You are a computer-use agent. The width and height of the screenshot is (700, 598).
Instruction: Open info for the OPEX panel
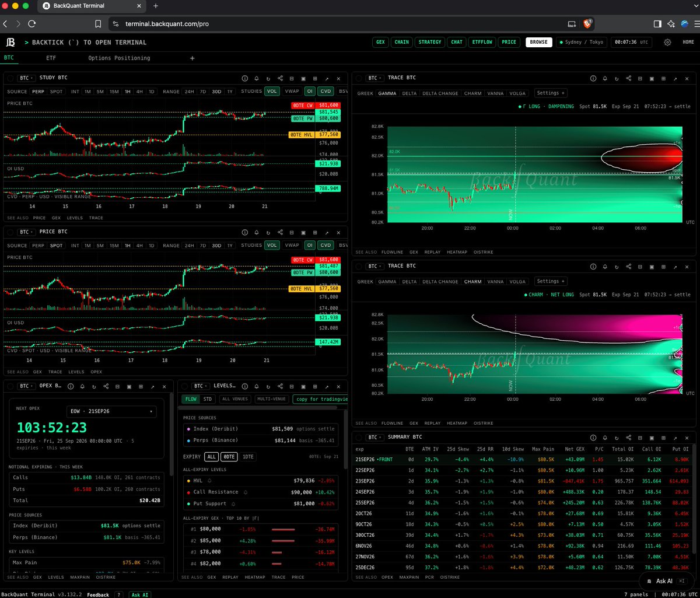72,386
